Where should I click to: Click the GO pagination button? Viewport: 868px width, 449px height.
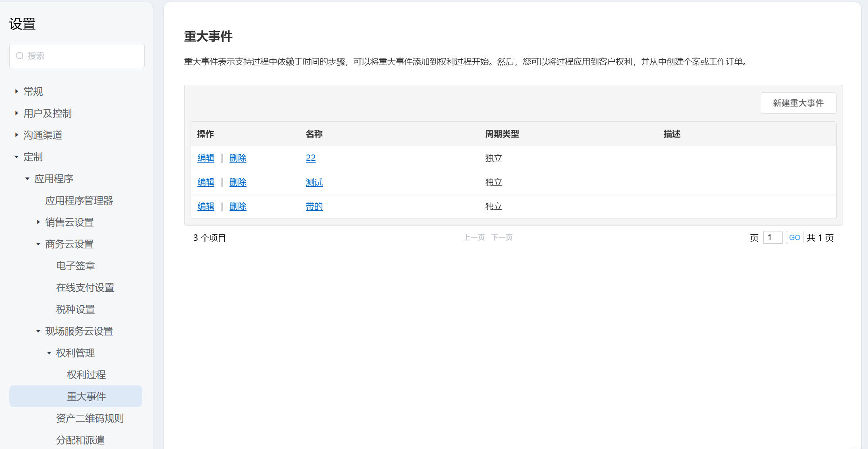tap(794, 238)
